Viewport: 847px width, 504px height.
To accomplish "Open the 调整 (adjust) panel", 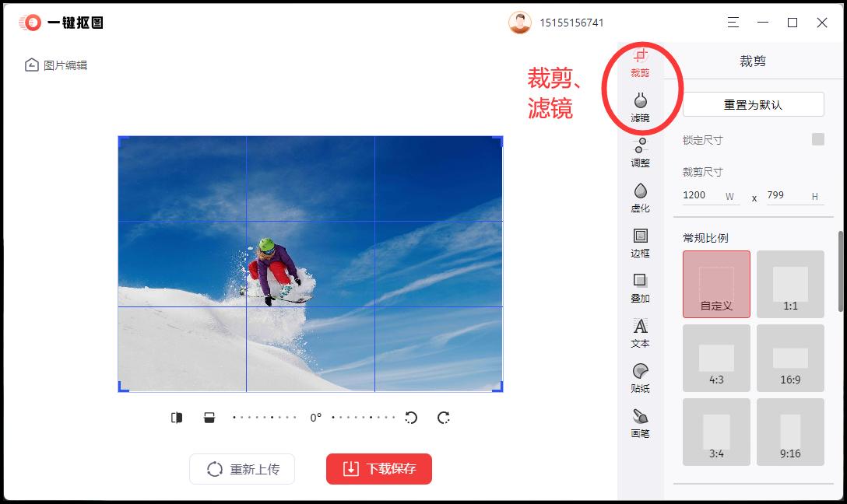I will [x=640, y=152].
